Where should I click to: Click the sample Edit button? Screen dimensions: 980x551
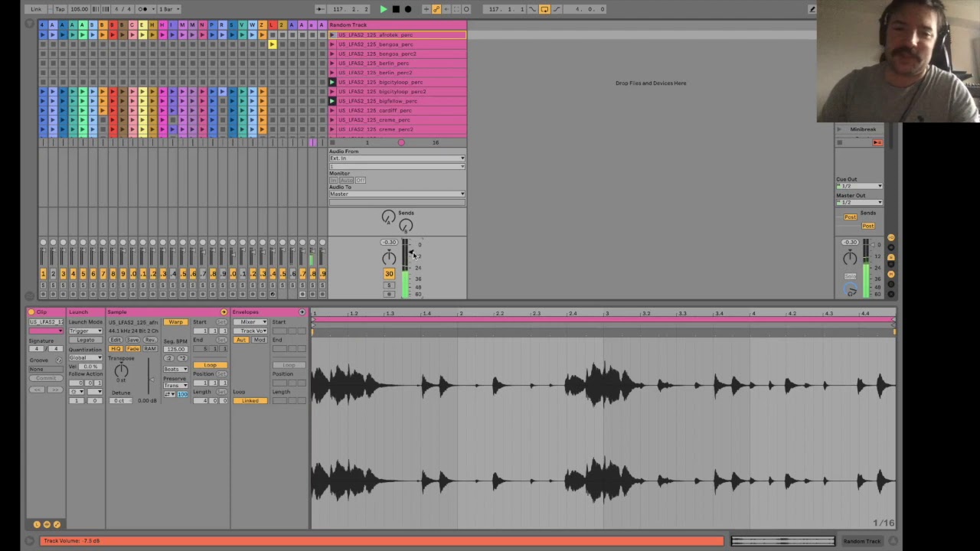pyautogui.click(x=116, y=340)
